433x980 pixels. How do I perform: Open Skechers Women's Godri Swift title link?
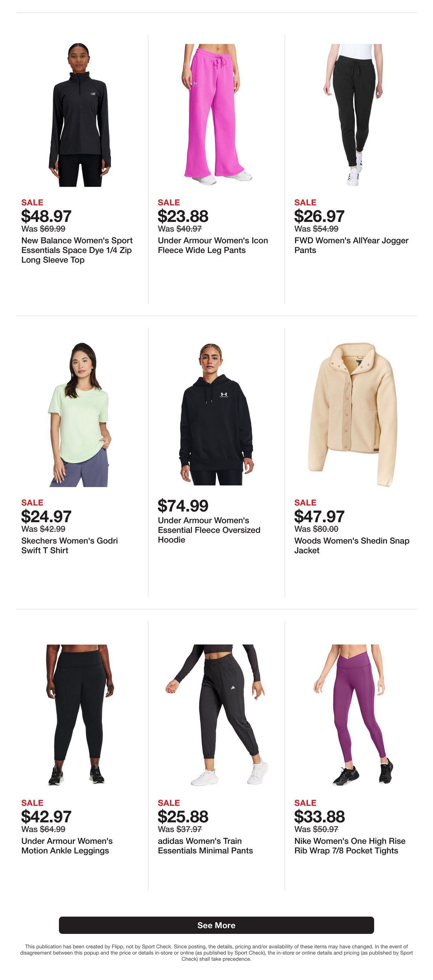click(69, 546)
